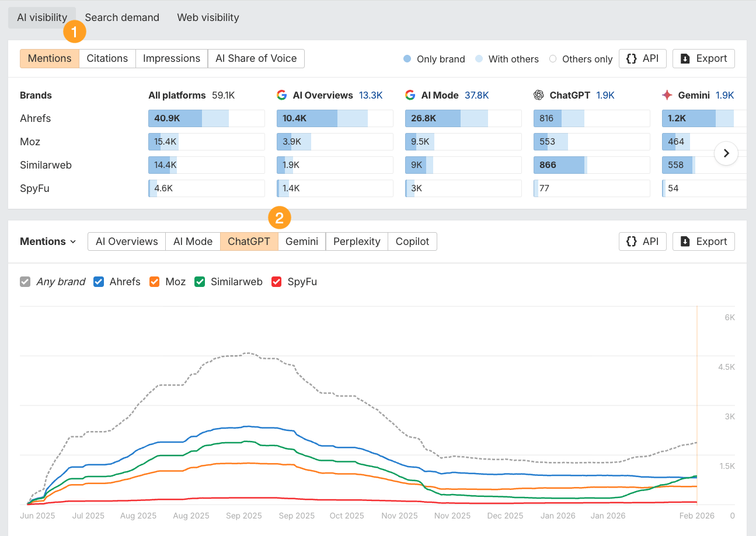Open the Mentions metric dropdown above chart

point(48,241)
